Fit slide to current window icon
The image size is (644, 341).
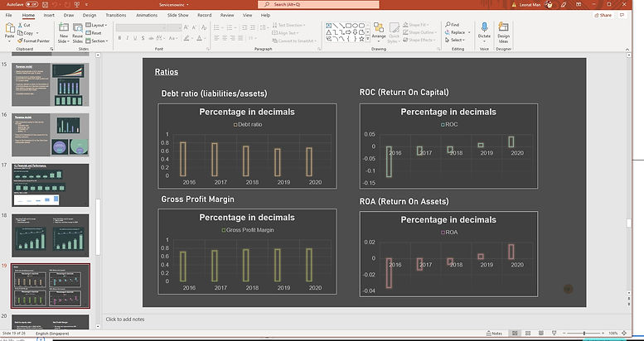pyautogui.click(x=625, y=334)
